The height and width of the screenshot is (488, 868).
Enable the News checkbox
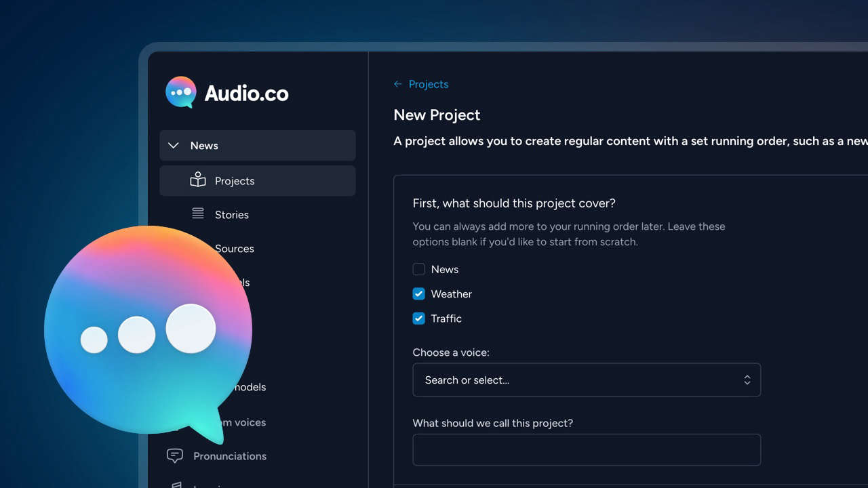click(419, 269)
